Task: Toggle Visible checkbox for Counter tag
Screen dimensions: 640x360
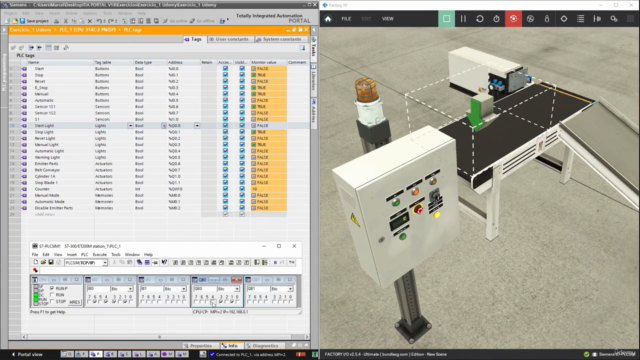Action: tap(242, 189)
